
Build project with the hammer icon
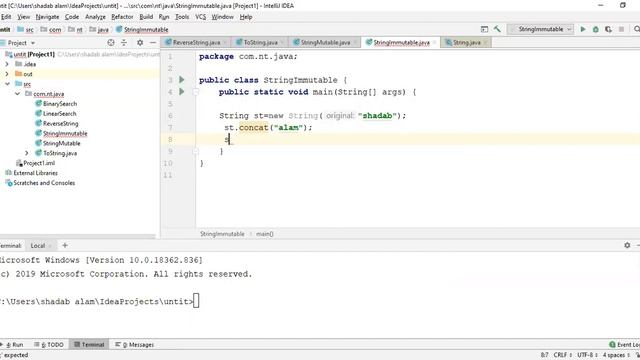tap(497, 29)
